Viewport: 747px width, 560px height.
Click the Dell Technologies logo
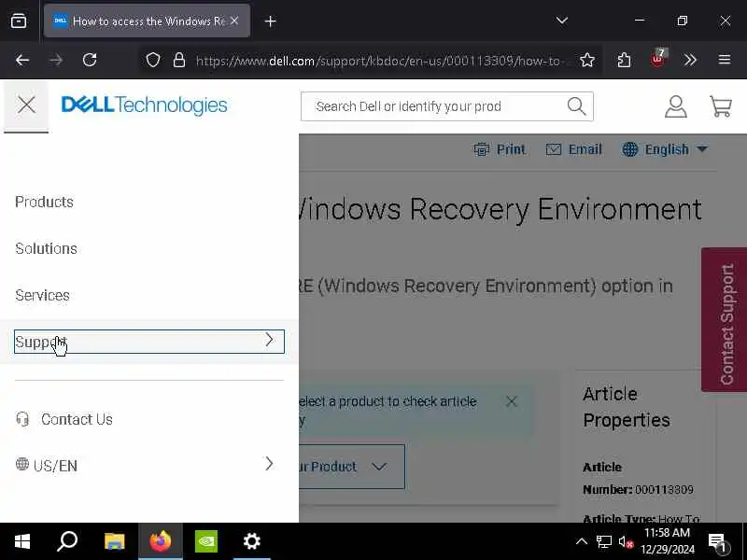145,105
